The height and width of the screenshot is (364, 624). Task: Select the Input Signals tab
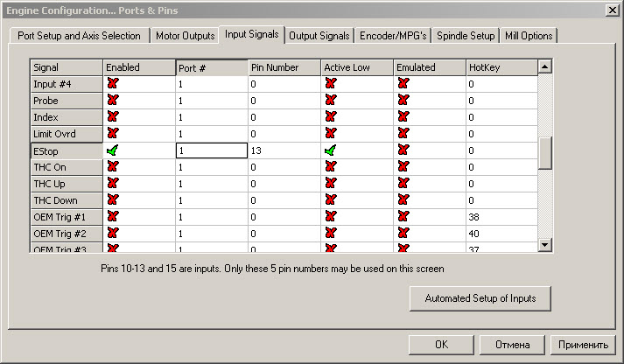click(251, 35)
